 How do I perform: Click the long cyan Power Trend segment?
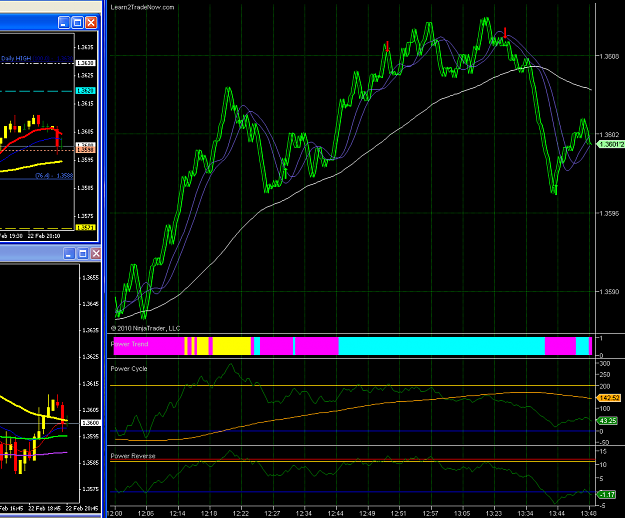(x=442, y=346)
